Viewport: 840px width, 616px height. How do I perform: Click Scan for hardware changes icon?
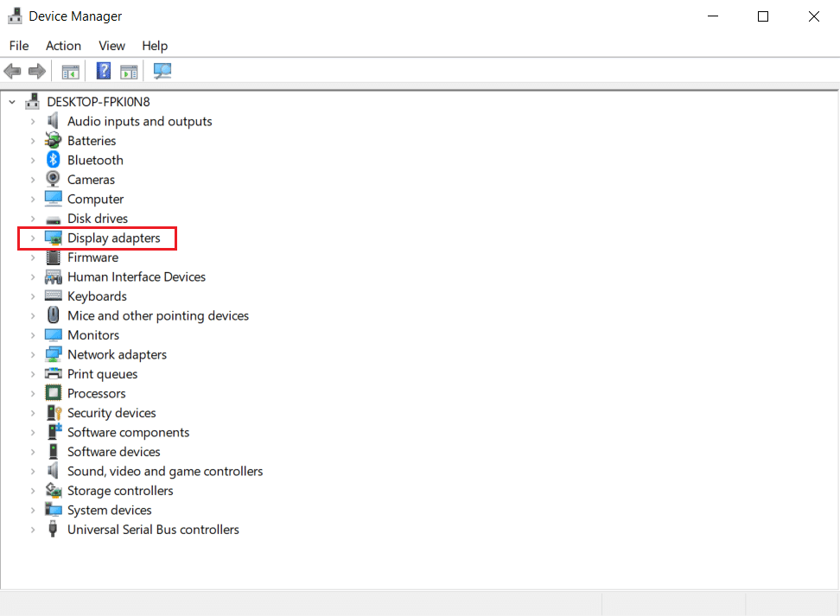point(162,71)
